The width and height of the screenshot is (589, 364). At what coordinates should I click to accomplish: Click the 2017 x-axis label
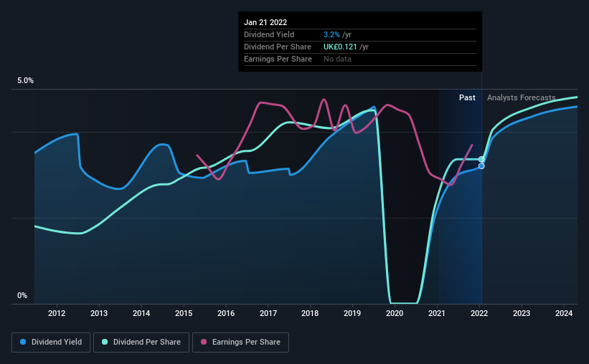[x=268, y=313]
